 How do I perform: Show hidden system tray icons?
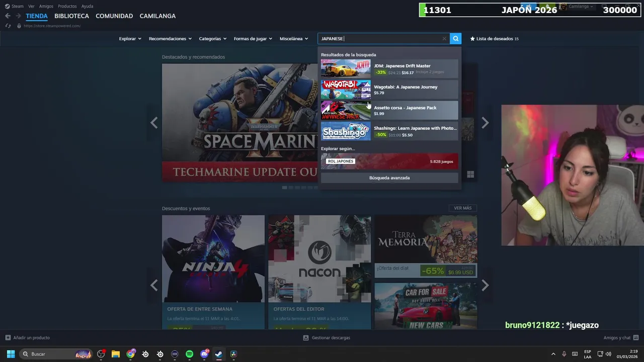pyautogui.click(x=553, y=354)
